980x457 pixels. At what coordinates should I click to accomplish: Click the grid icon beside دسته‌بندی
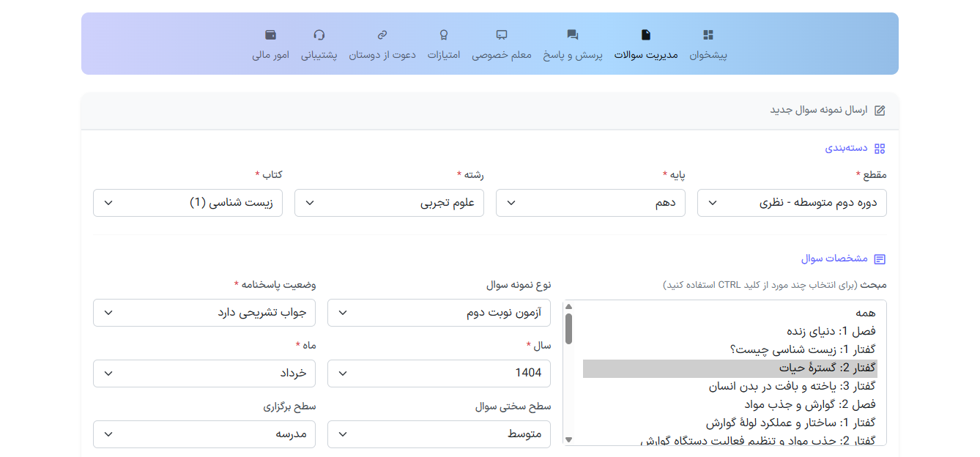880,149
